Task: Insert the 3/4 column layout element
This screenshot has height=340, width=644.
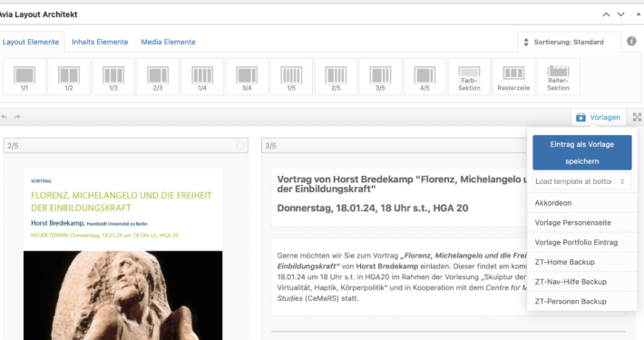Action: pos(247,77)
